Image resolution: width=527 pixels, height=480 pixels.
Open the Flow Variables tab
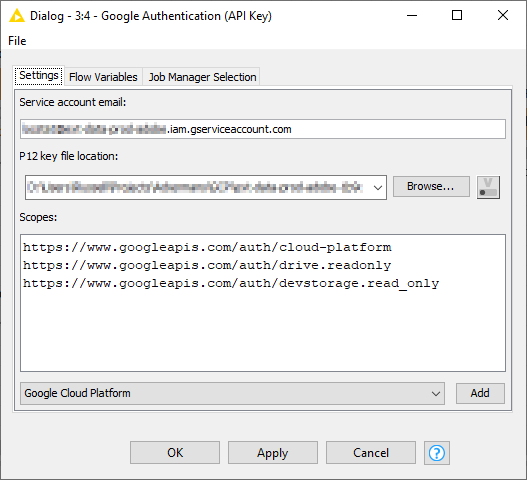pyautogui.click(x=103, y=77)
